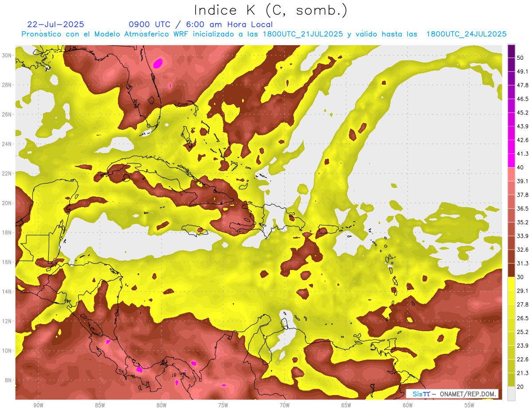This screenshot has height=411, width=532.
Task: Click the '20N' latitude axis label
Action: pyautogui.click(x=7, y=203)
